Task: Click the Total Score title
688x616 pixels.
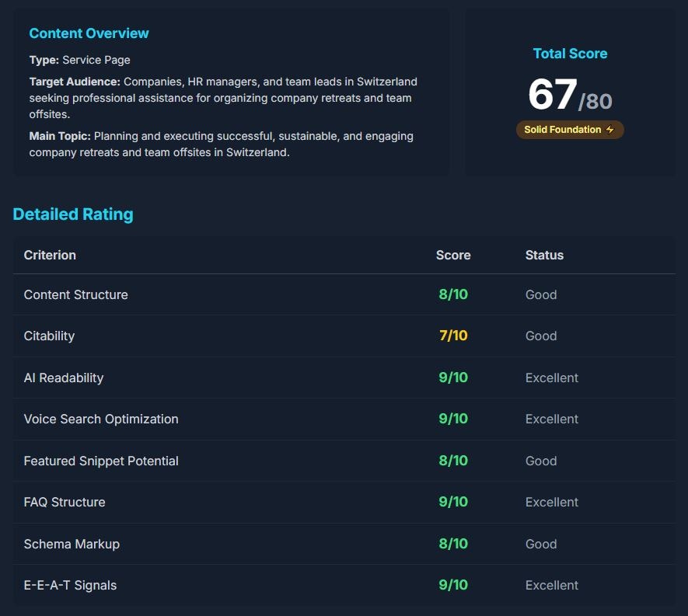Action: pos(570,54)
